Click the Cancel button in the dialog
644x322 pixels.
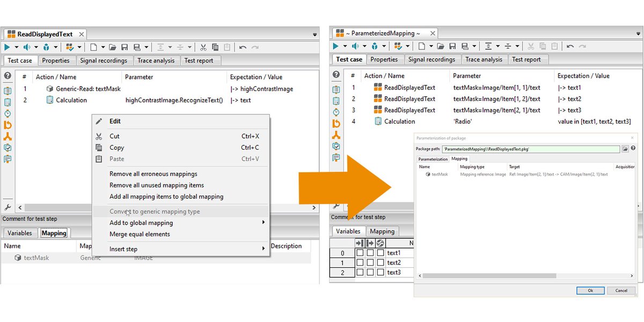tap(621, 290)
